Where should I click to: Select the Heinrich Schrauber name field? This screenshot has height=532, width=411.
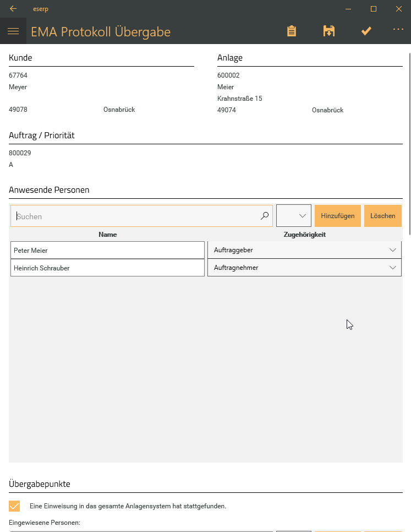(x=107, y=268)
